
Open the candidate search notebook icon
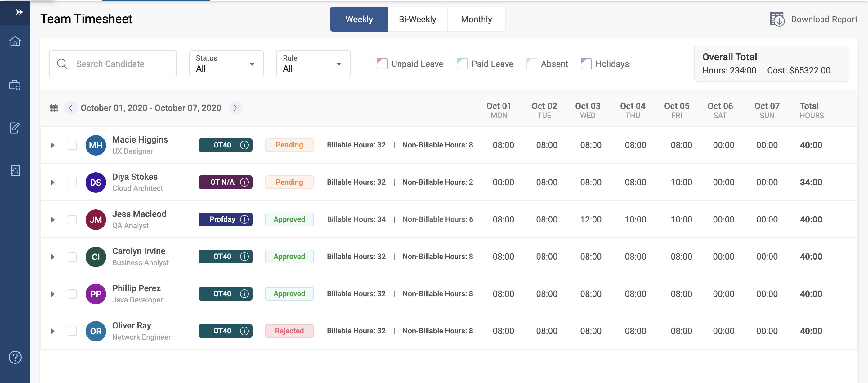[x=15, y=171]
